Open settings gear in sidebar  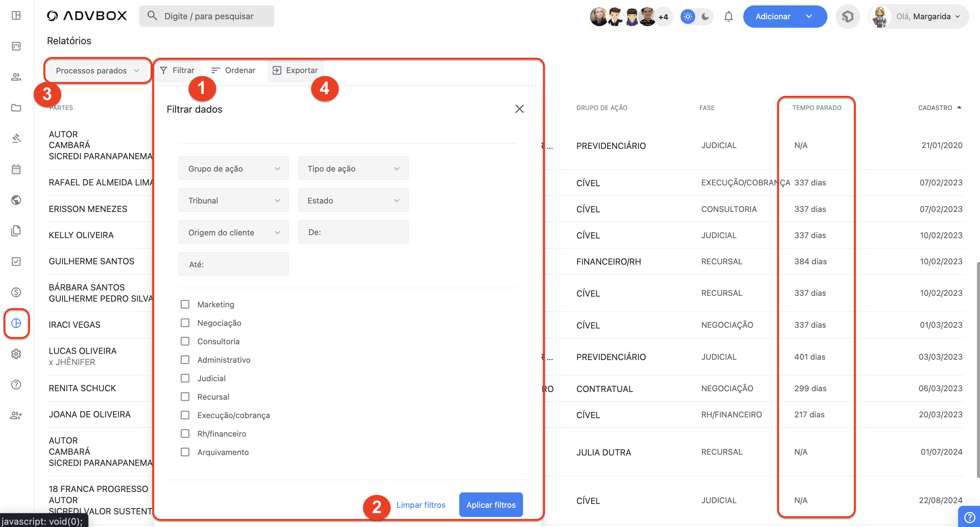16,354
